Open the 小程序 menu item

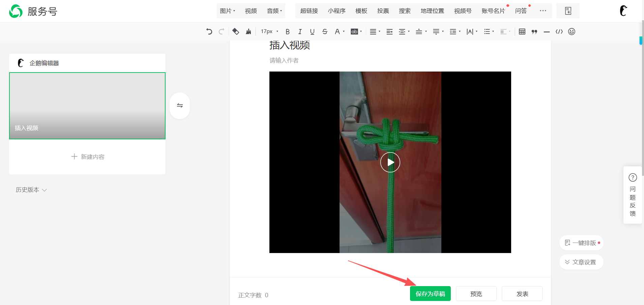(336, 11)
